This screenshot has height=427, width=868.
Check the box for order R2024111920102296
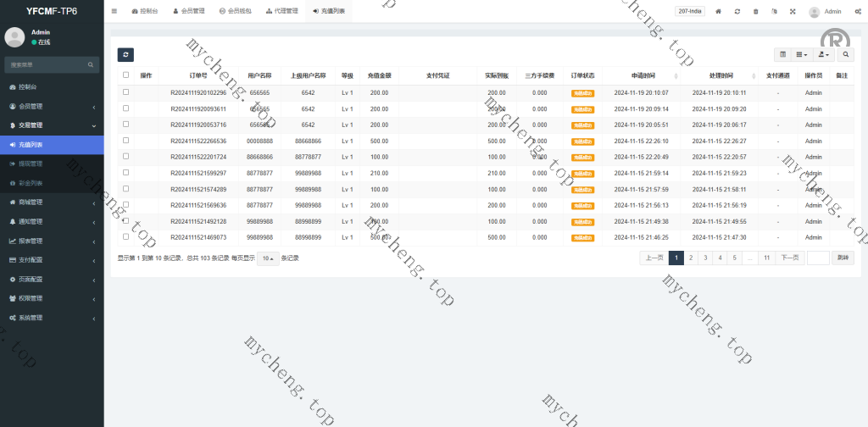pos(126,92)
